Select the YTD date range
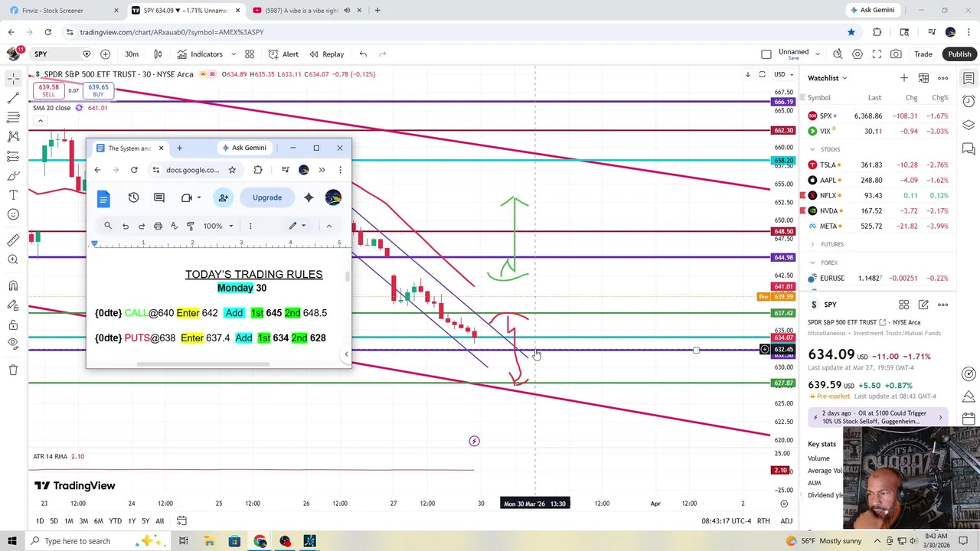The height and width of the screenshot is (551, 980). (x=115, y=521)
